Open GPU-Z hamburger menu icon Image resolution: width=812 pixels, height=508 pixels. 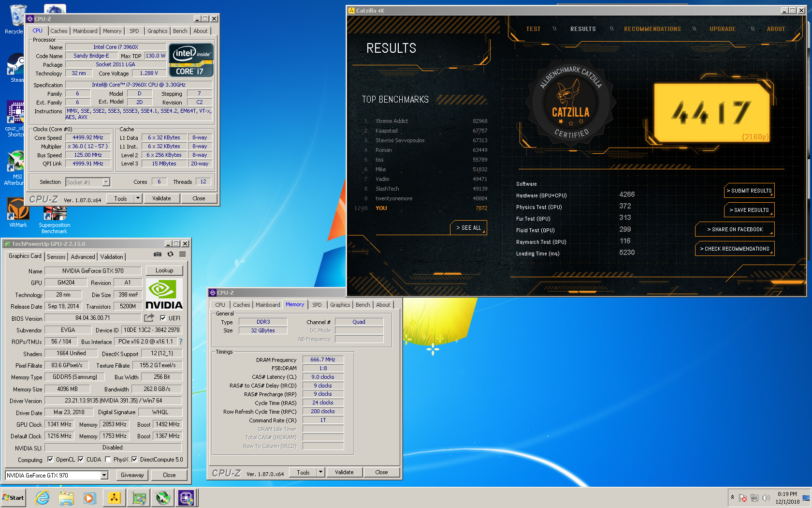click(183, 254)
